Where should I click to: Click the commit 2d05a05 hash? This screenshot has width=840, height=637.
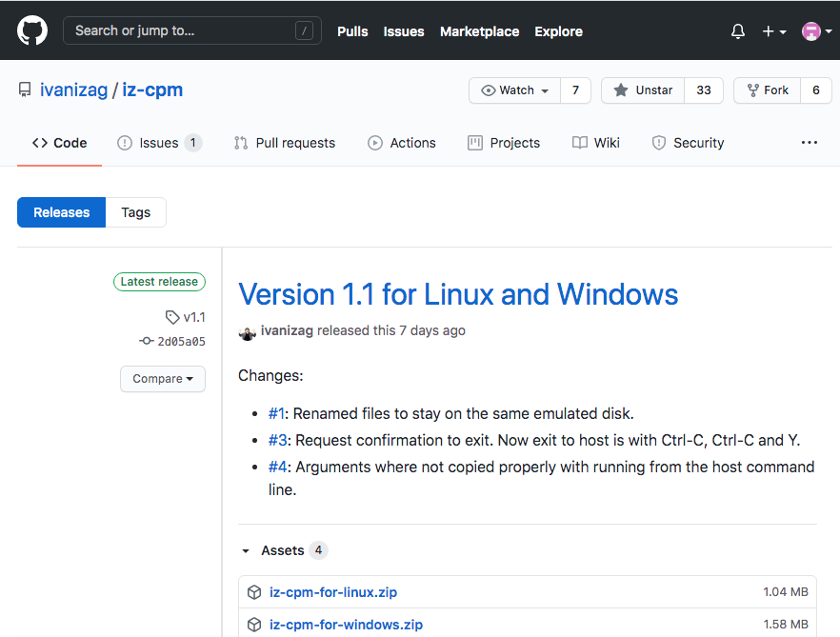tap(181, 341)
